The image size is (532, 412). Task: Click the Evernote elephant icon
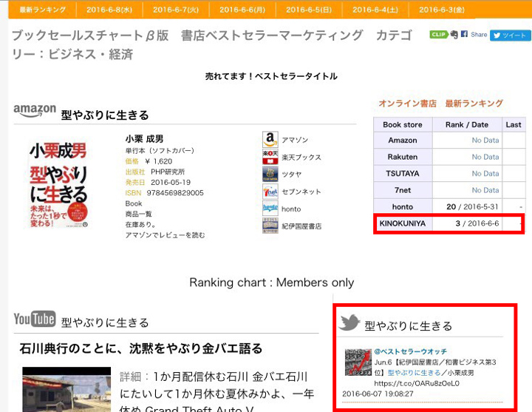[x=454, y=35]
